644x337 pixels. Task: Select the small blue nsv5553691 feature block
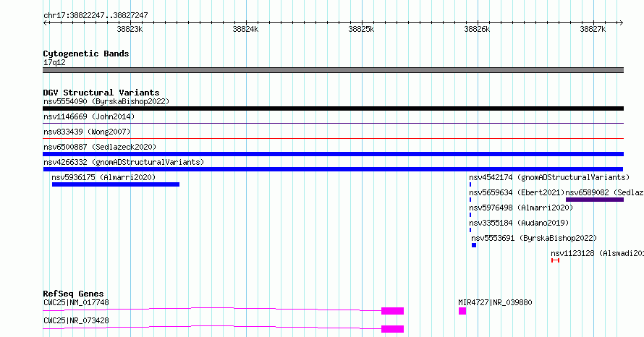tap(474, 245)
